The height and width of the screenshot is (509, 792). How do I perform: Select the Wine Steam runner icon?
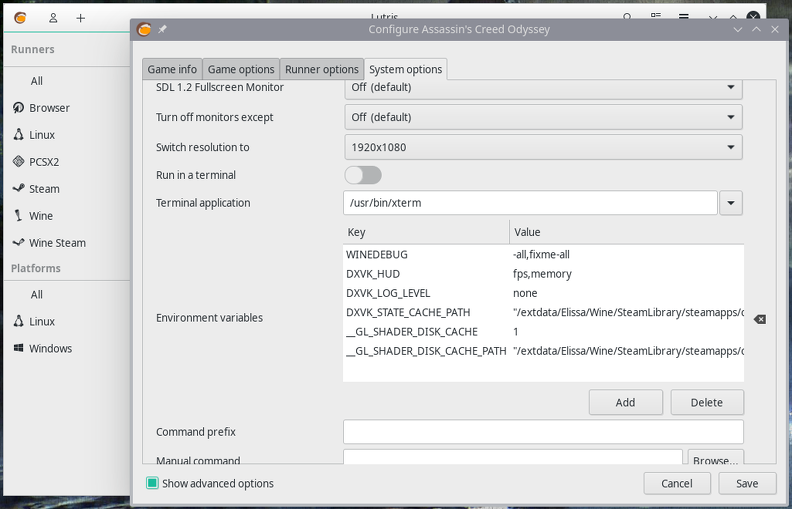[x=18, y=242]
